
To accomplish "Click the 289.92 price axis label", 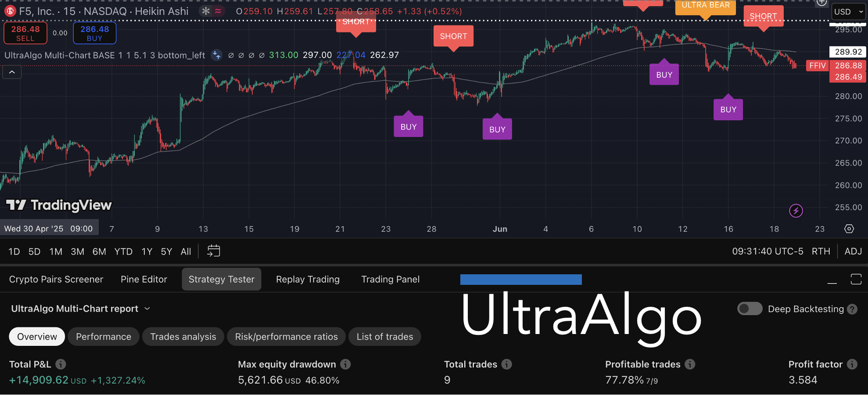I will coord(848,52).
